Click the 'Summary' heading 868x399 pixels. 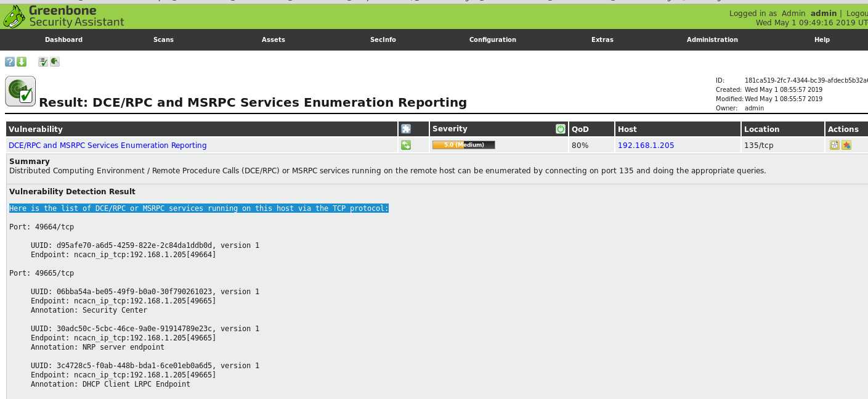[x=29, y=162]
